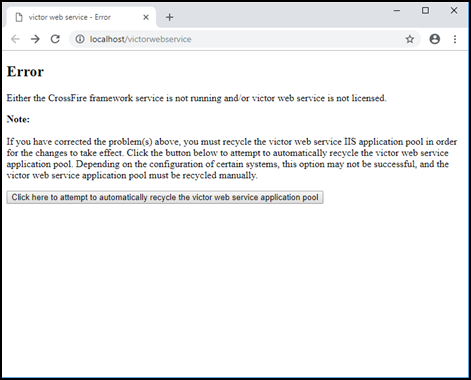This screenshot has width=471, height=380.
Task: Open the Chrome profile avatar
Action: (435, 39)
